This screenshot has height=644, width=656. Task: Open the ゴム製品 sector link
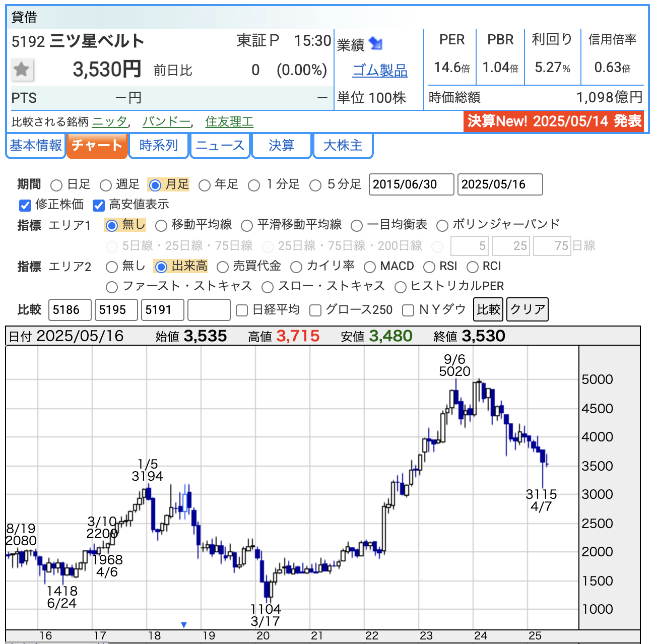coord(380,71)
